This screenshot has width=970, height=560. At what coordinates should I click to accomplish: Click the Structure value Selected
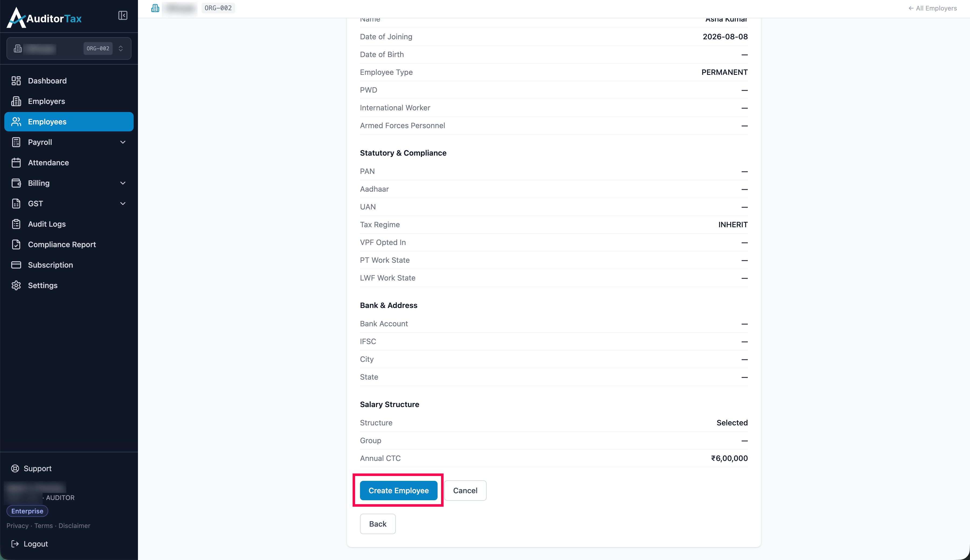pos(732,423)
